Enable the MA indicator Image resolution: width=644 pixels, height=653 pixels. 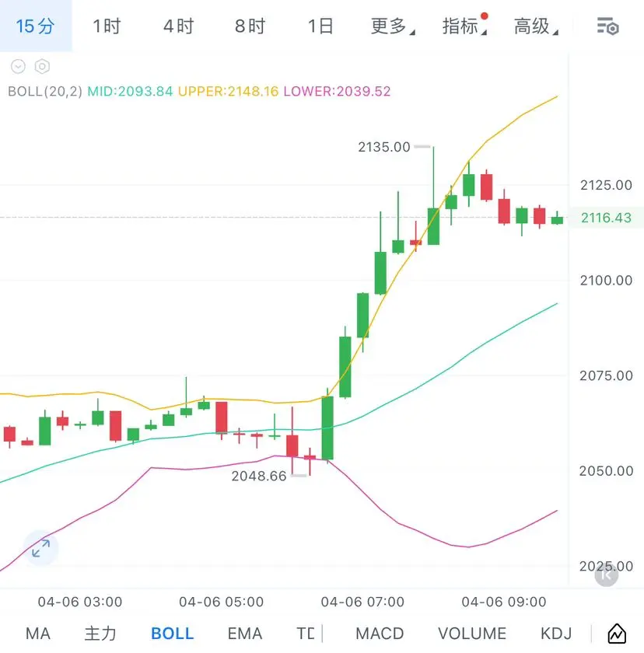[x=38, y=634]
